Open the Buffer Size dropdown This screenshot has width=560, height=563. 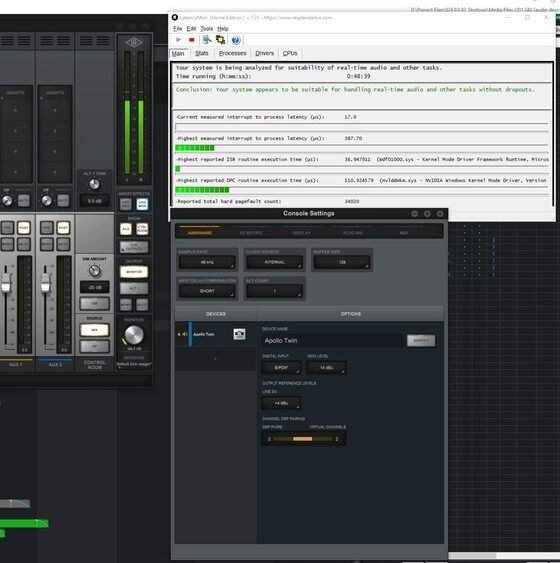click(342, 262)
